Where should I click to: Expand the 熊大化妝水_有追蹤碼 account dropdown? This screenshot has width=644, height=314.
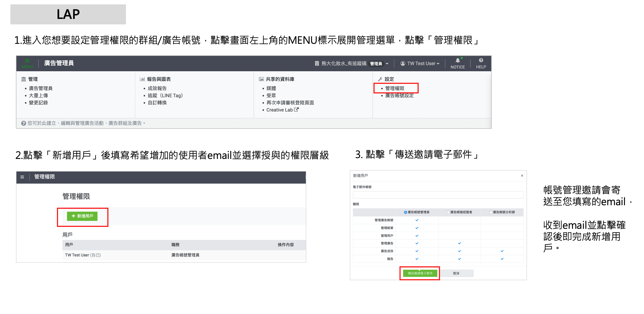click(387, 64)
